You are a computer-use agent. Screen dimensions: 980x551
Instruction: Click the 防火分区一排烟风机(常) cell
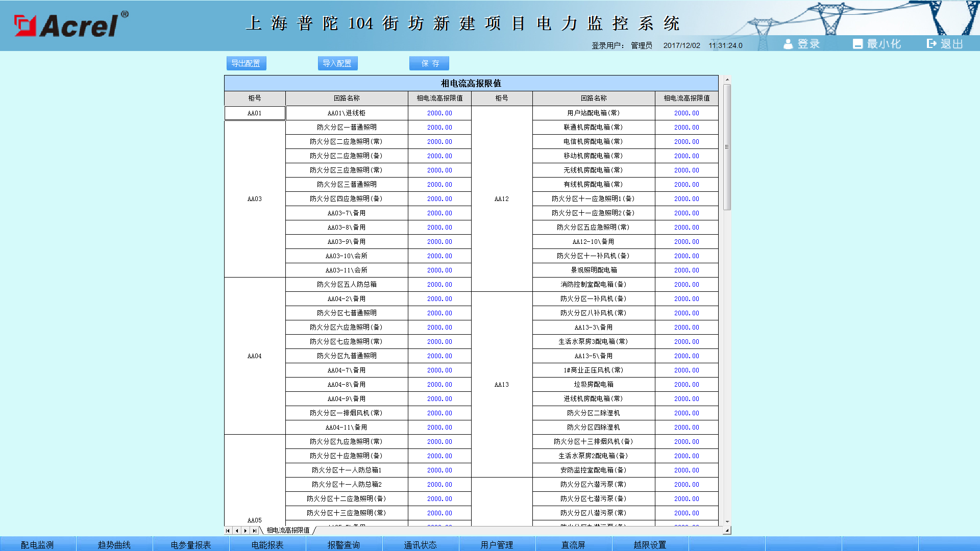coord(347,413)
